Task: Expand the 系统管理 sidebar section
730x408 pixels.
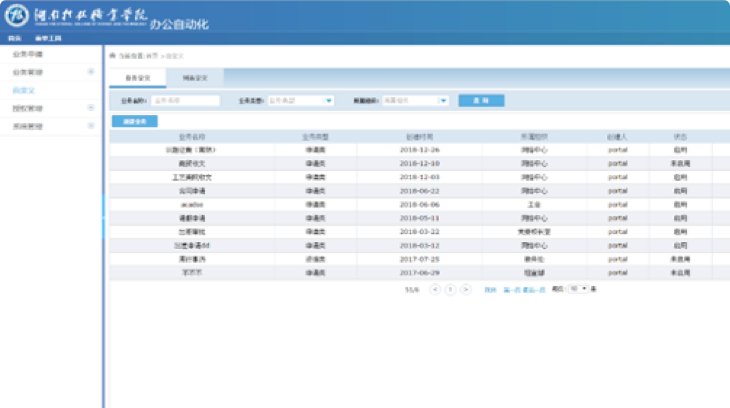Action: coord(91,126)
